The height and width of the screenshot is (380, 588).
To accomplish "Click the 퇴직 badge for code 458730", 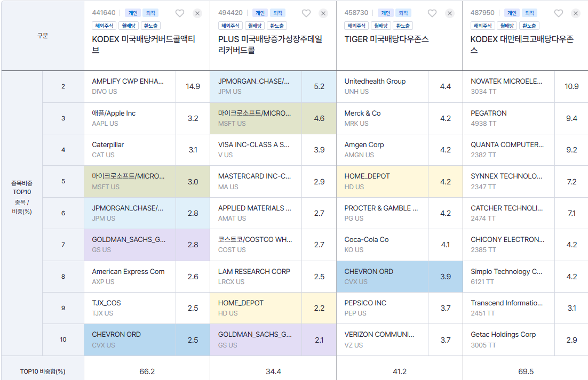I will pyautogui.click(x=403, y=13).
